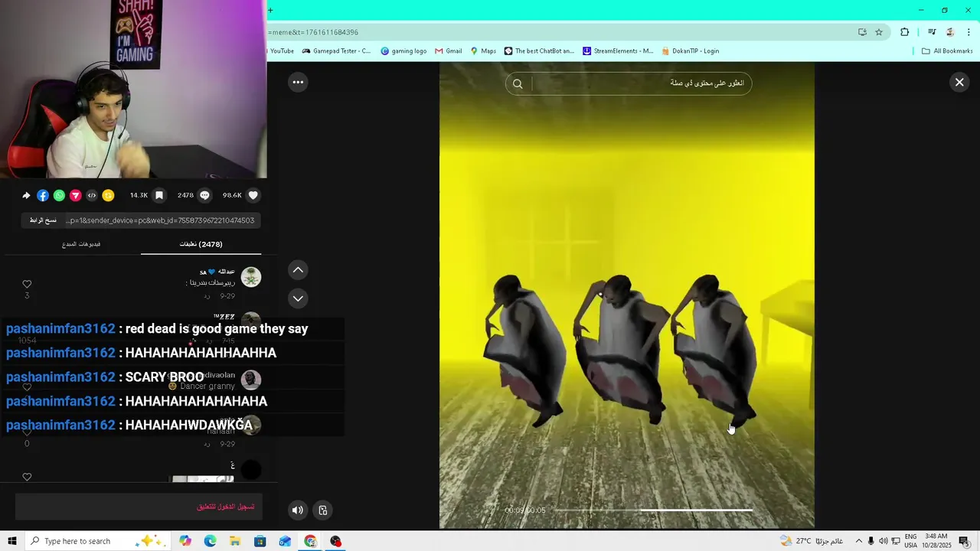Open Chrome extensions puzzle icon
The image size is (980, 551).
905,32
